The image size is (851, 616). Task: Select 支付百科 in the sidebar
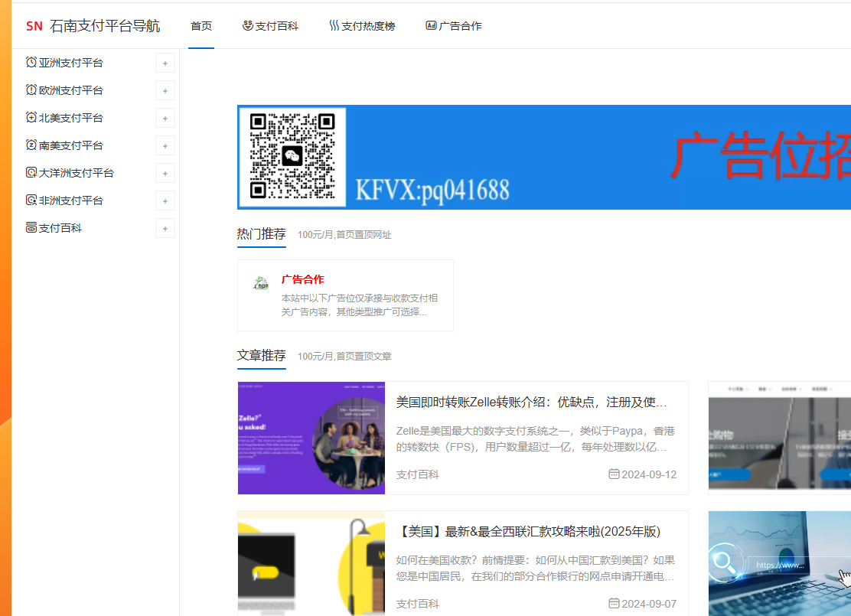click(60, 229)
